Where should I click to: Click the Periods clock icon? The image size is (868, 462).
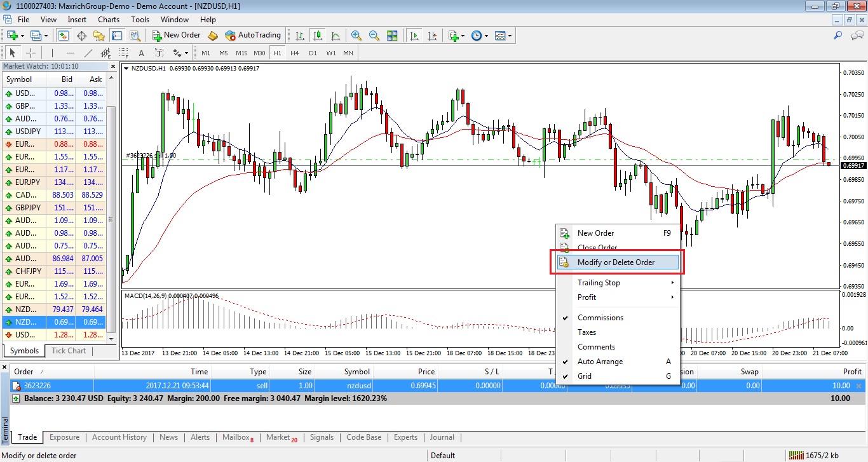click(x=477, y=36)
